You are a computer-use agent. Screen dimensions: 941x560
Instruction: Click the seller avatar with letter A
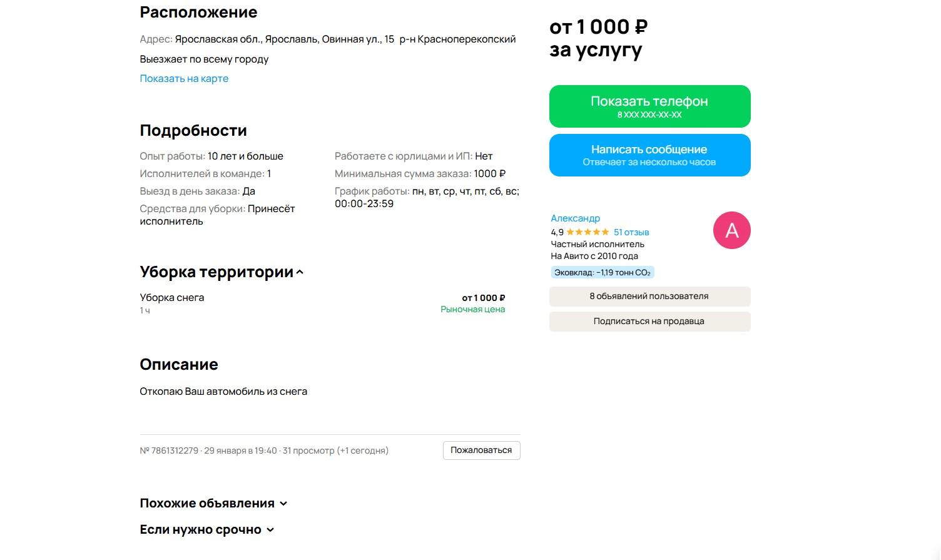pyautogui.click(x=731, y=230)
